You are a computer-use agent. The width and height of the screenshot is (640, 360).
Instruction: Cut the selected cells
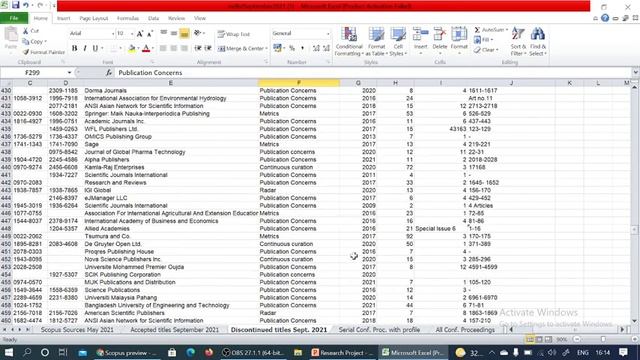(x=31, y=31)
